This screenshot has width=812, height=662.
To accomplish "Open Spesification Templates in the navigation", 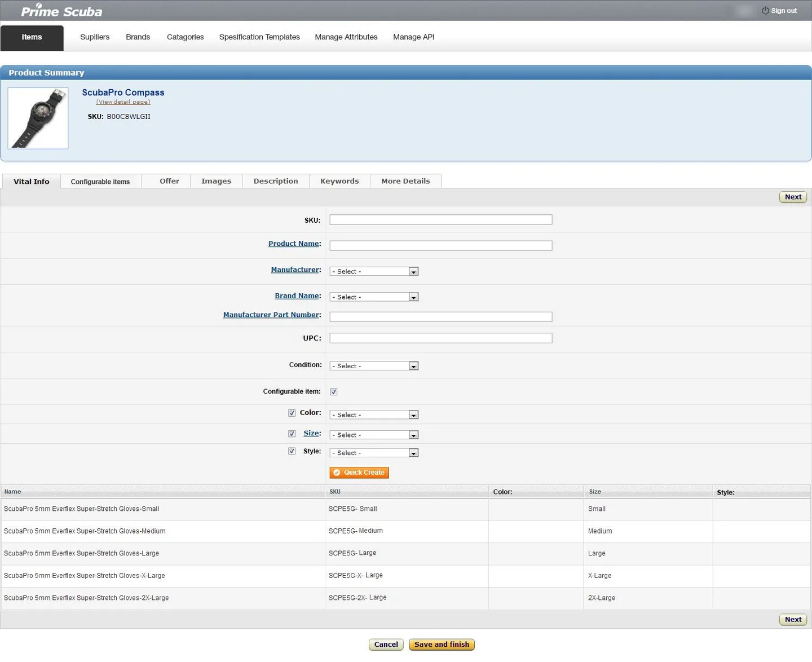I will coord(259,37).
